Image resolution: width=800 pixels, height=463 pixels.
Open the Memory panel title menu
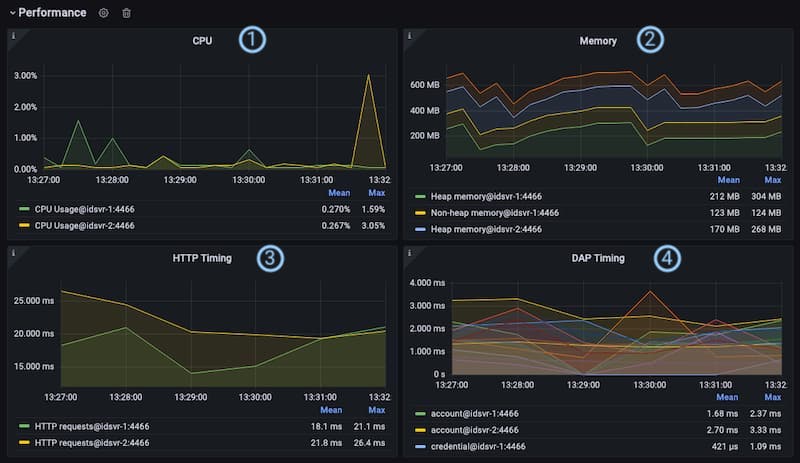pyautogui.click(x=598, y=41)
